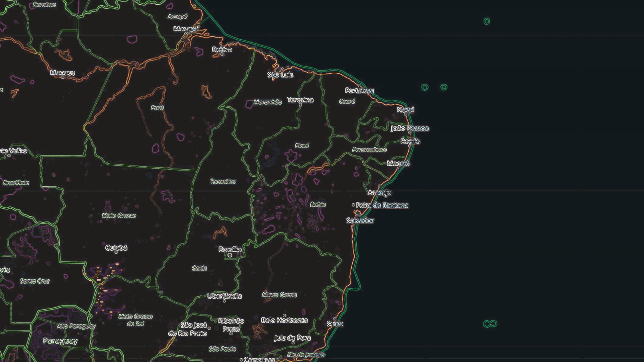Screen dimensions: 644x362
Task: Select the Pará state label
Action: (x=157, y=108)
